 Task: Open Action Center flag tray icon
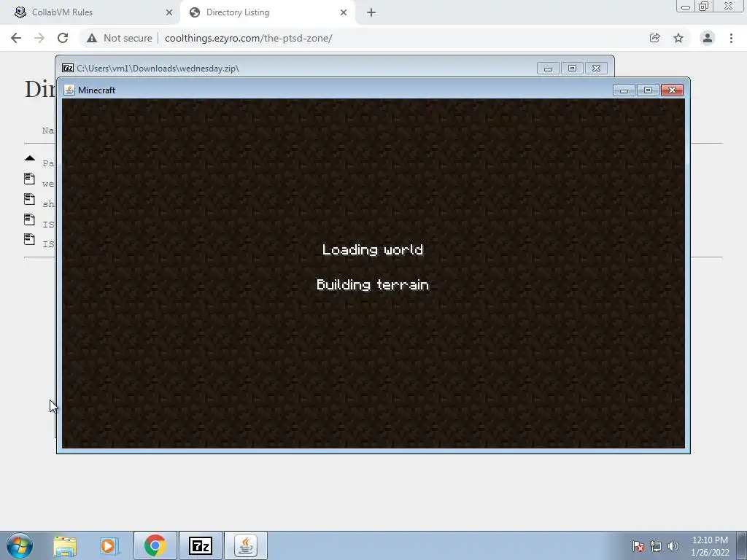pos(638,546)
